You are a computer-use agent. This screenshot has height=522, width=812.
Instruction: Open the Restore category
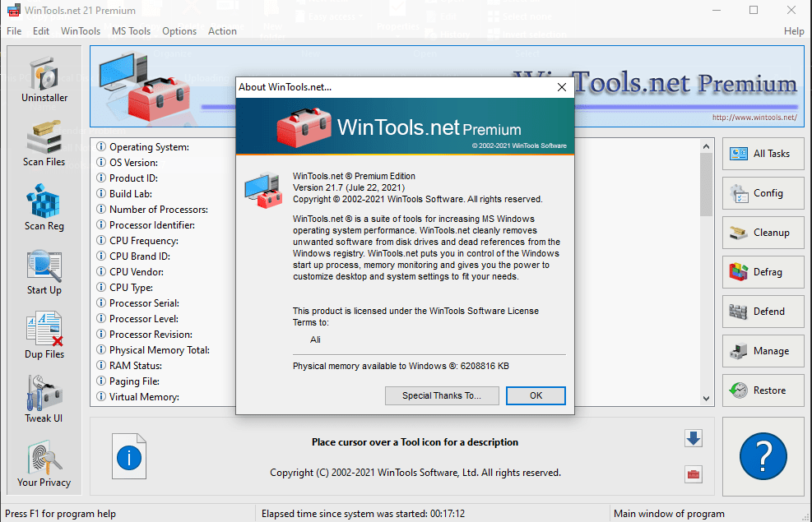pos(763,390)
